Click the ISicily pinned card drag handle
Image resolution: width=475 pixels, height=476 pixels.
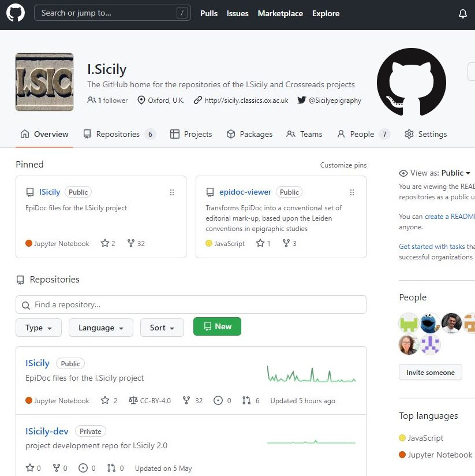coord(171,192)
